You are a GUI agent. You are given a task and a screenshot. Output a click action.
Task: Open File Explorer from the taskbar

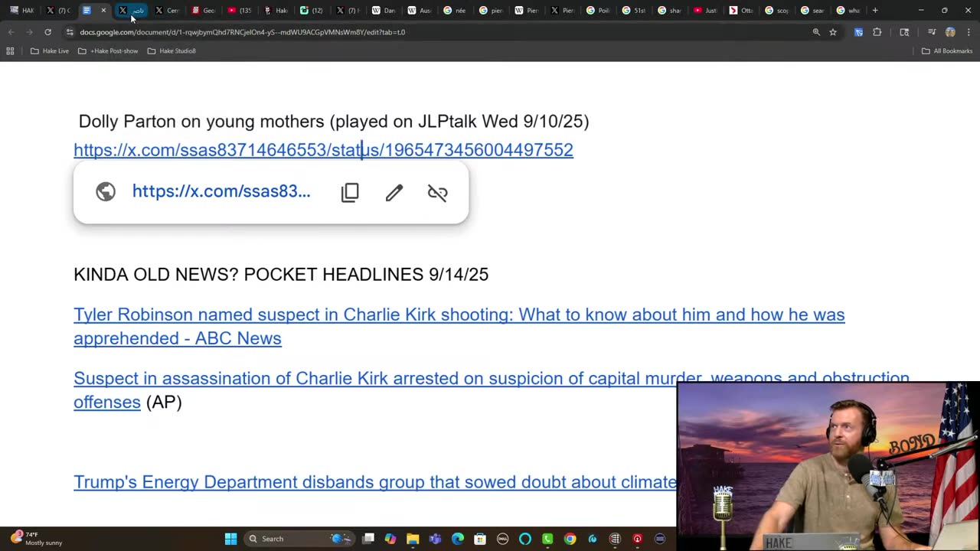(x=413, y=539)
